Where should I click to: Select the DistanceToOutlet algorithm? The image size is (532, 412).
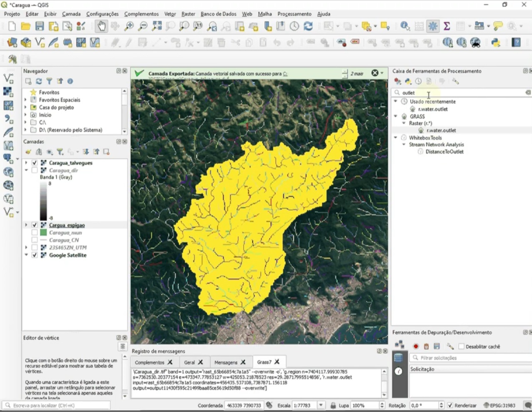tap(444, 152)
